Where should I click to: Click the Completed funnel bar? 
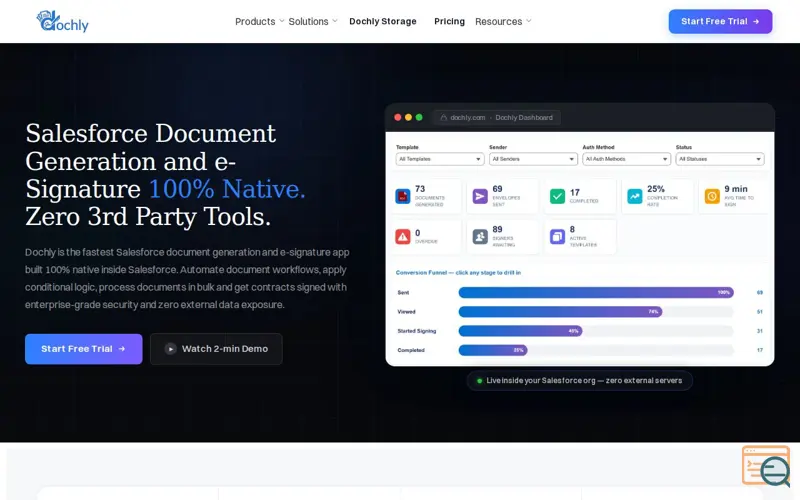click(x=493, y=351)
